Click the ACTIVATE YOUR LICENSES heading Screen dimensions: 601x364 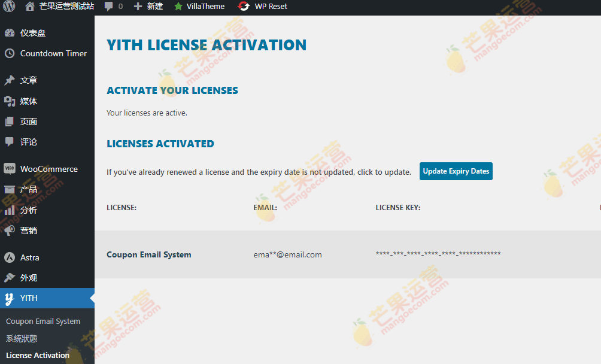(x=172, y=90)
